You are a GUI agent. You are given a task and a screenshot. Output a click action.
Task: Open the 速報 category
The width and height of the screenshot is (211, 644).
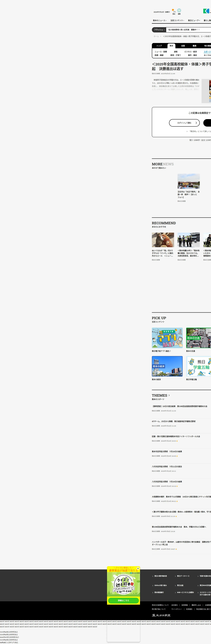[176, 52]
